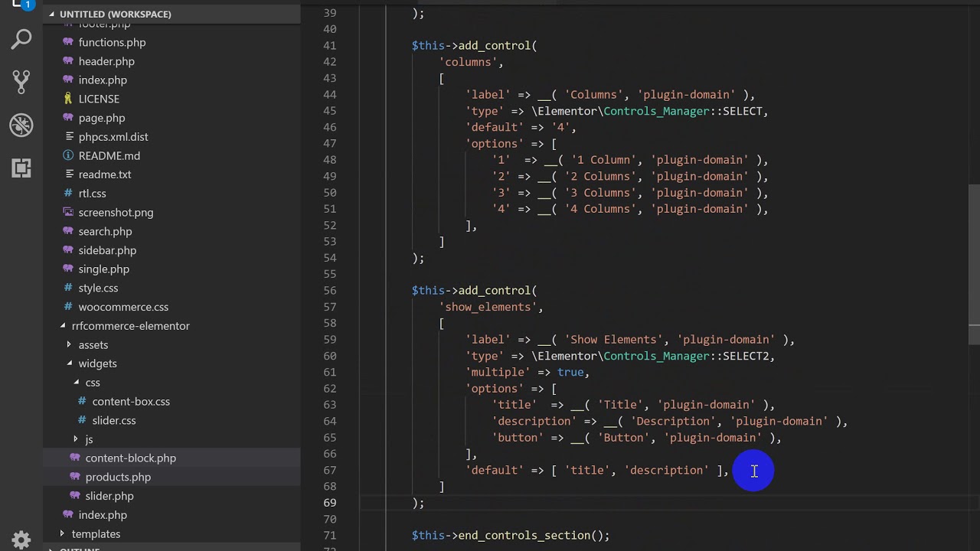This screenshot has width=980, height=551.
Task: Click the CSS hash icon beside rtl.css
Action: 68,194
